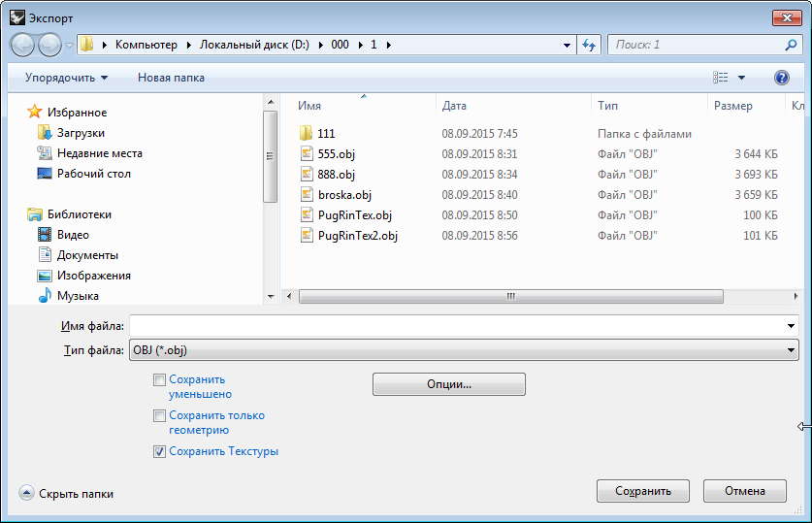Open the Имя файла dropdown arrow

pyautogui.click(x=791, y=326)
